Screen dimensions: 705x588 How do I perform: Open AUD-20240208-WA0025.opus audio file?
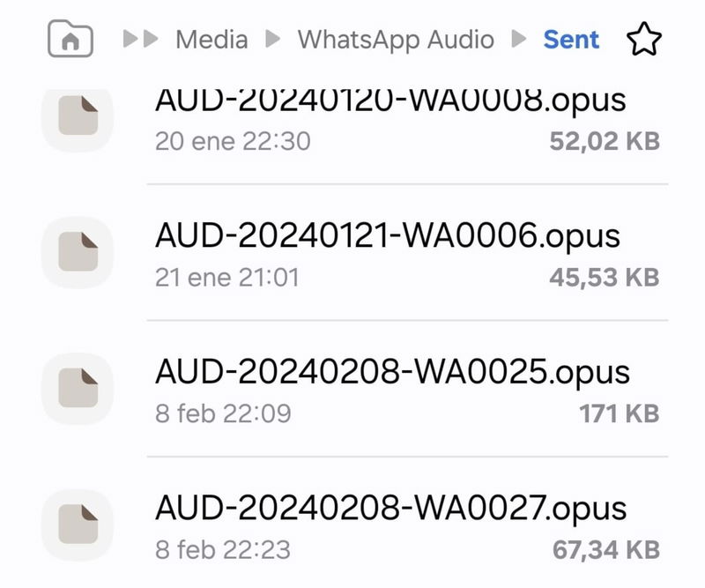[x=392, y=370]
